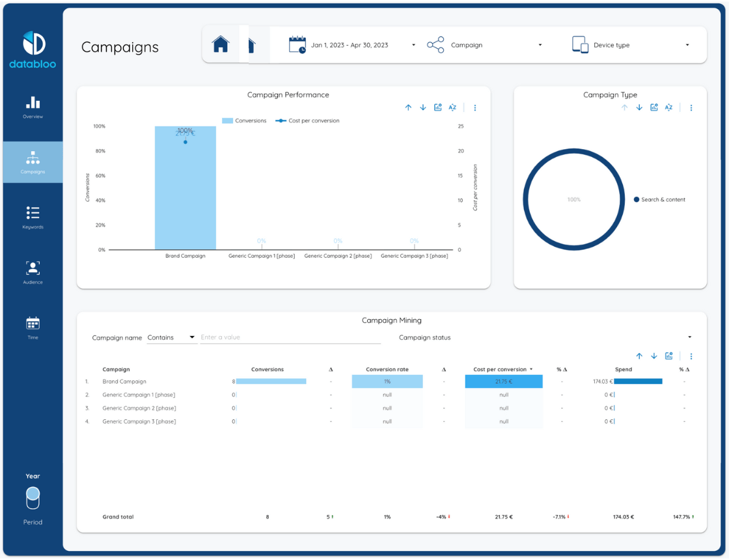Toggle Cost per conversion legend item

coord(307,120)
